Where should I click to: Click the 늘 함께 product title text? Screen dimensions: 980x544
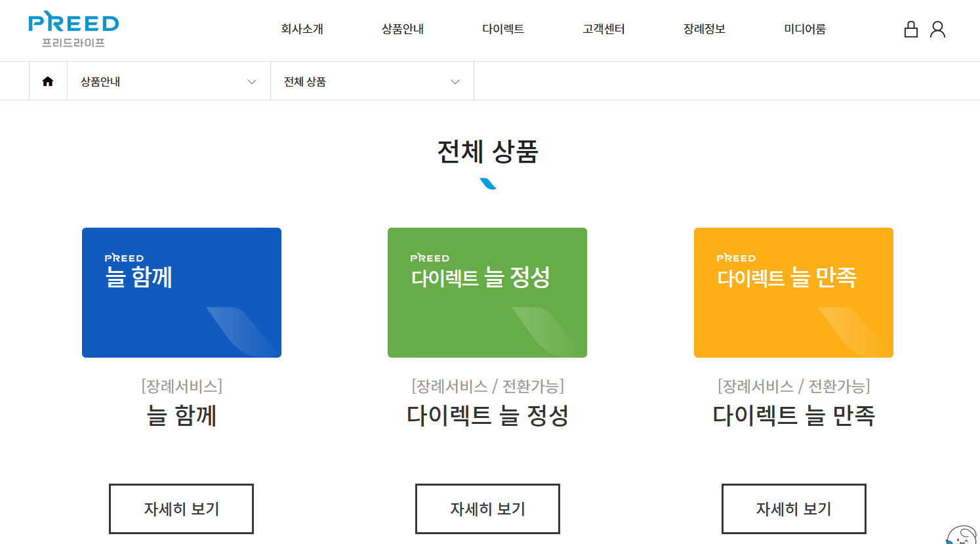pos(182,415)
